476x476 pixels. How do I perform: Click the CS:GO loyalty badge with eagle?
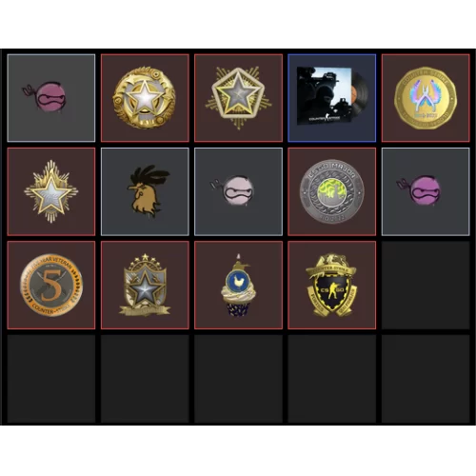[332, 285]
